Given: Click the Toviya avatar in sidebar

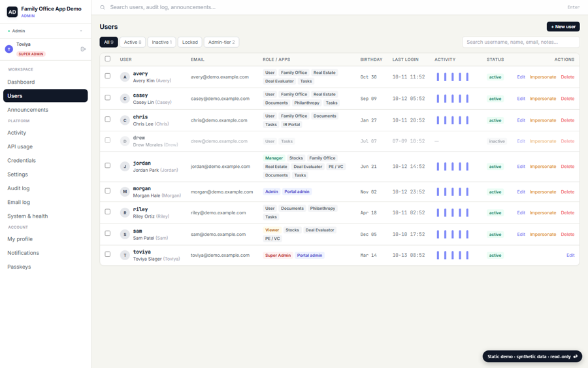Looking at the screenshot, I should point(9,49).
